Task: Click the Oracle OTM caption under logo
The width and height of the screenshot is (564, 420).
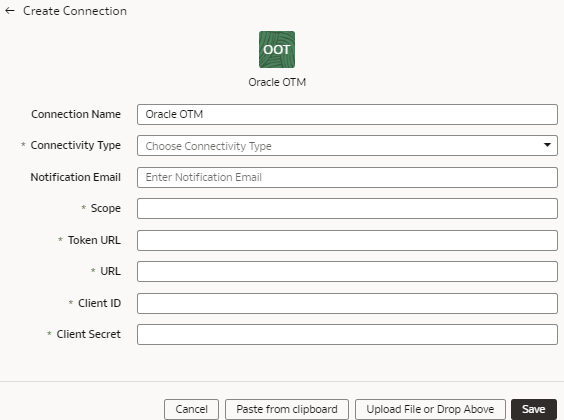Action: [277, 82]
